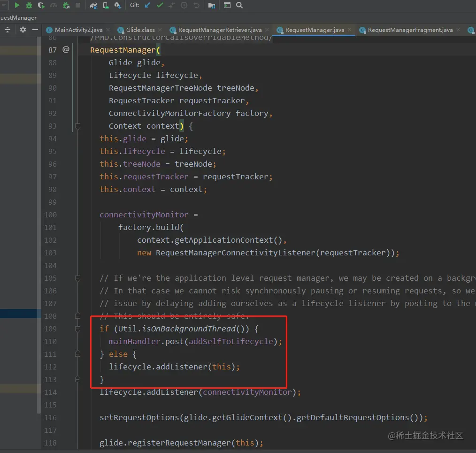Commit changes with green checkmark
This screenshot has width=476, height=453.
(160, 5)
